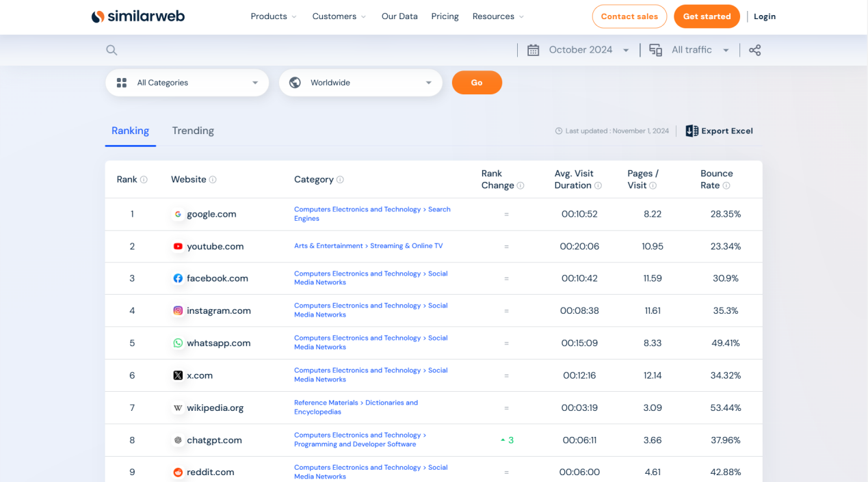
Task: Click the search magnifier icon
Action: click(111, 50)
